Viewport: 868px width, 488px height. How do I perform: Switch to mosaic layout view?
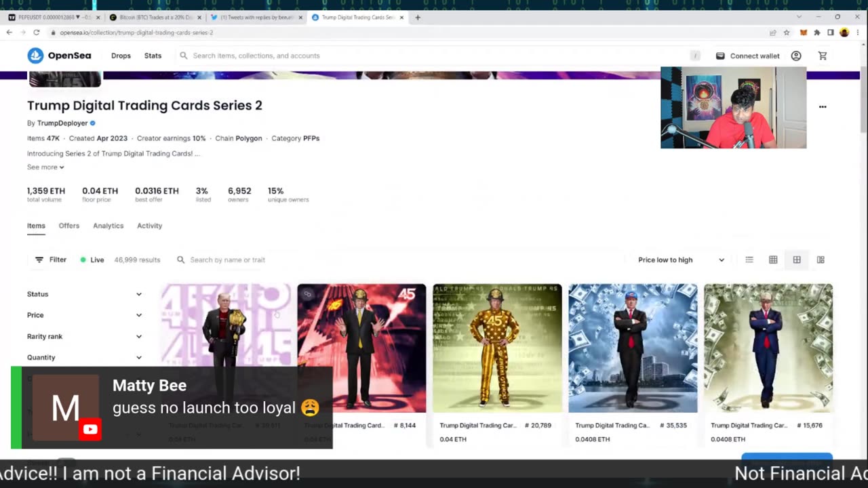(821, 260)
